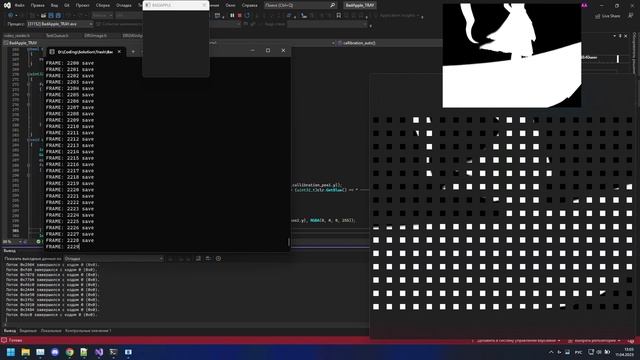The image size is (640, 360).
Task: Select the Контрольные значения 1 tab
Action: [x=88, y=331]
